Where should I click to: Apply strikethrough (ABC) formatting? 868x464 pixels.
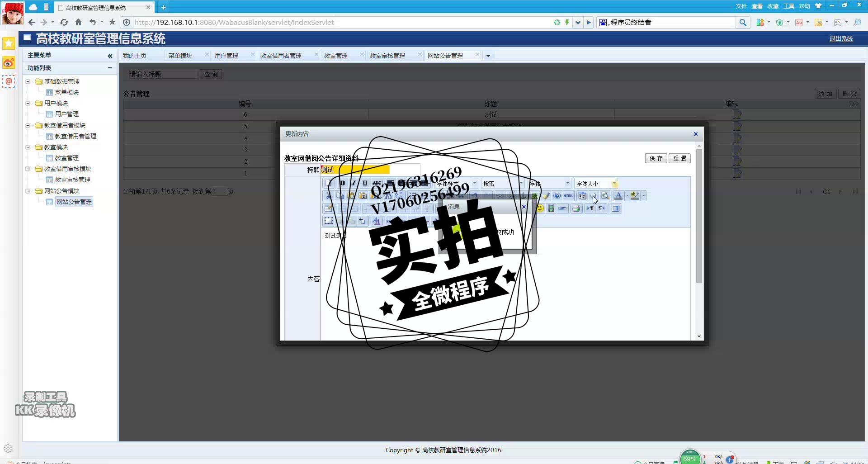(377, 183)
